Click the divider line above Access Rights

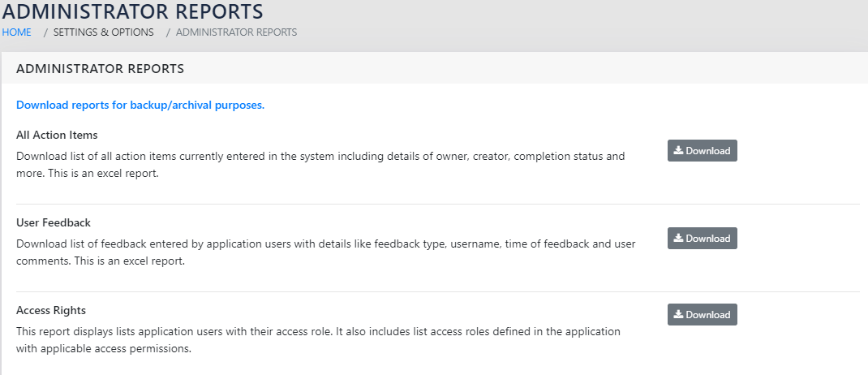pos(438,291)
